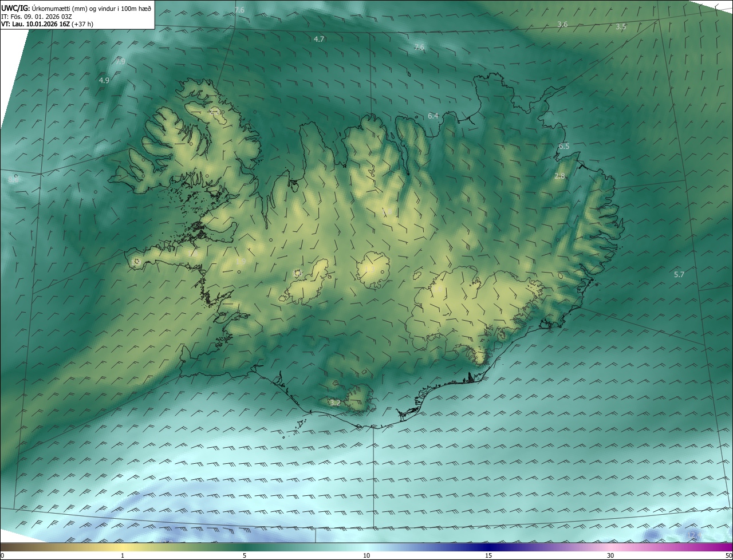Click the colour scale tick label '0'
This screenshot has height=560, width=733.
(2, 555)
